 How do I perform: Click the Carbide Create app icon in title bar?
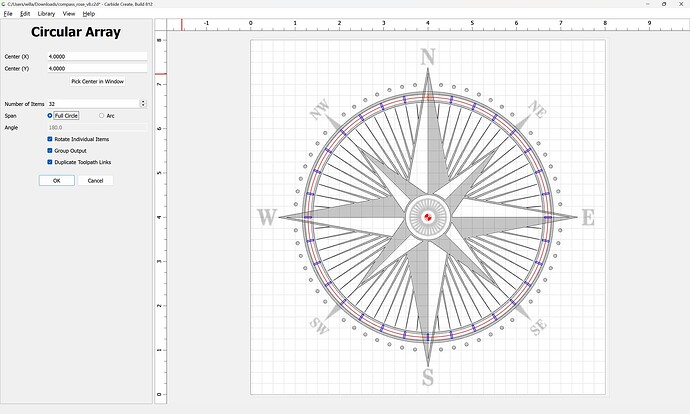(4, 4)
